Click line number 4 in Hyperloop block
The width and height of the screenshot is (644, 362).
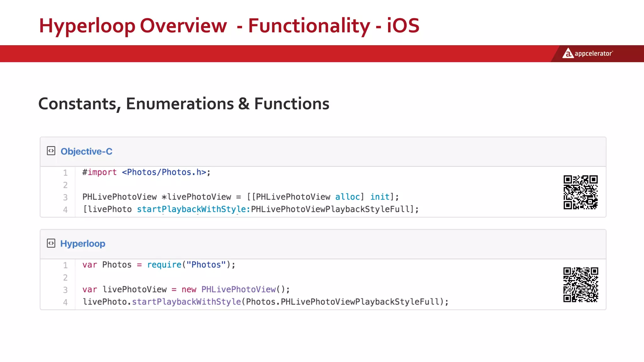[x=65, y=302]
